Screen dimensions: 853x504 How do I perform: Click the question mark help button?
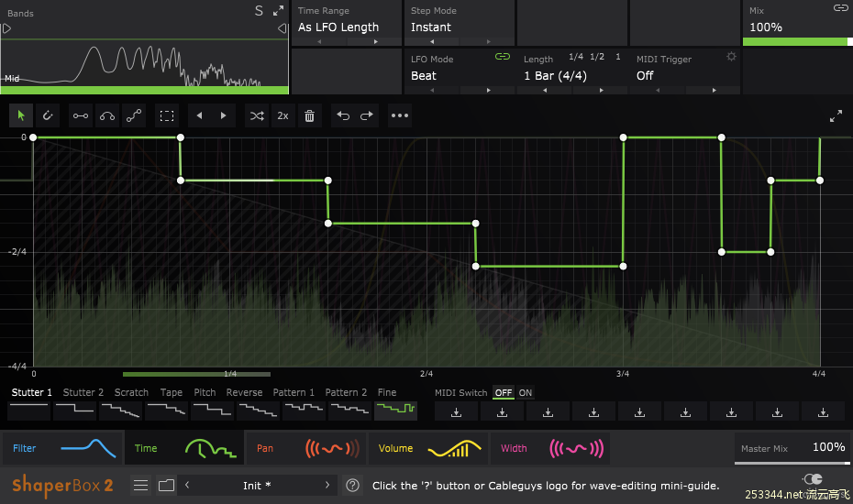click(x=352, y=485)
